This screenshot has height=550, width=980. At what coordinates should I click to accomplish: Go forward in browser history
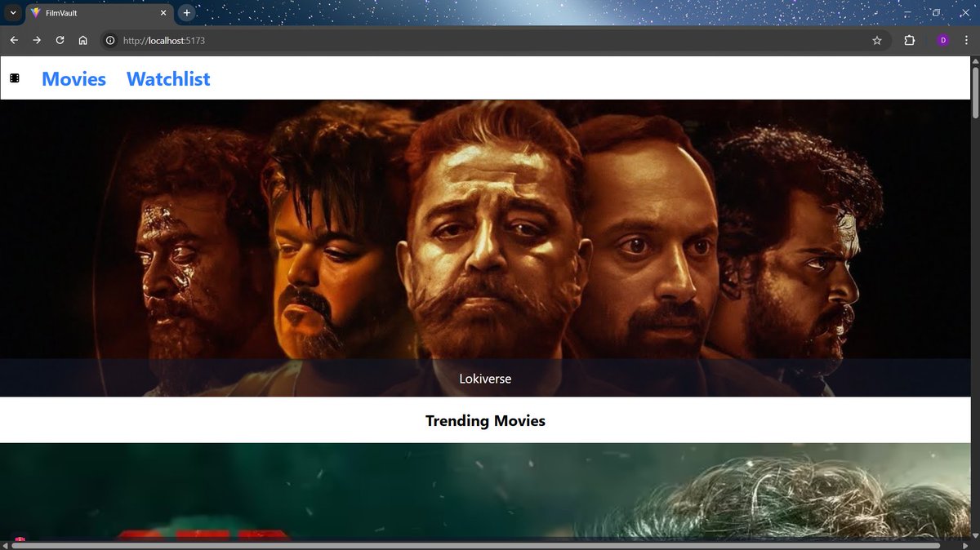(x=37, y=40)
